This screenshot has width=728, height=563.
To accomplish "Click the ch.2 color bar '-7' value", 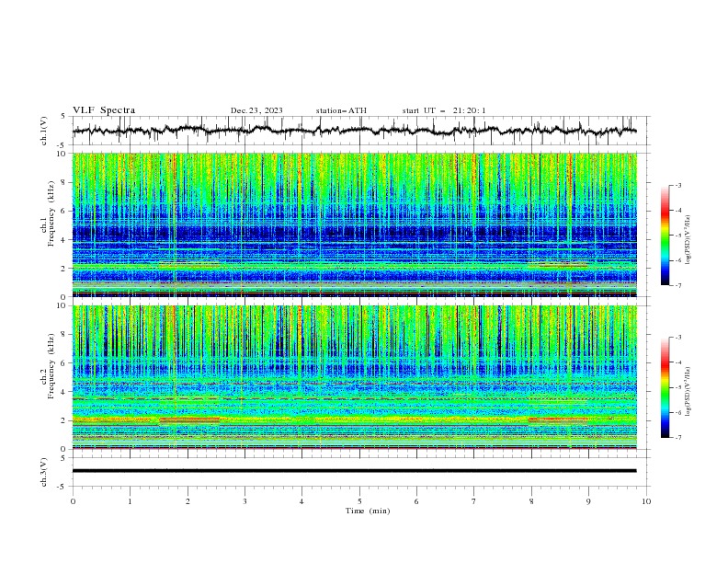I will (677, 438).
